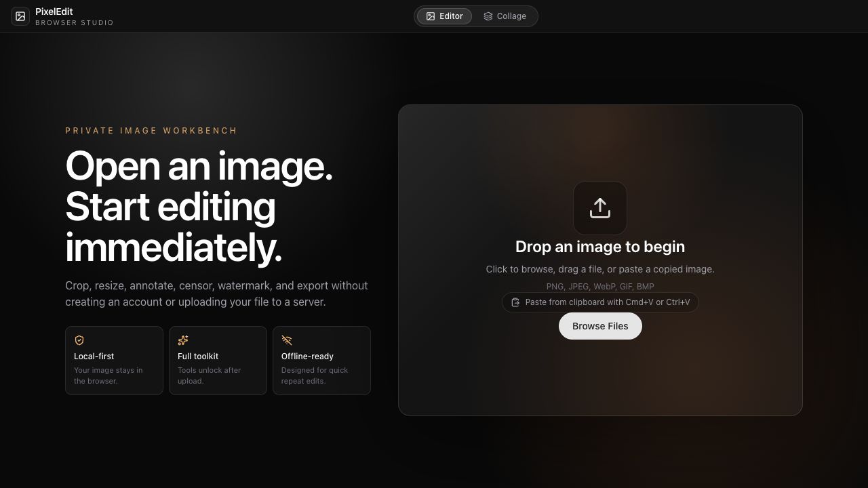Click the 'BROWSER STUDIO' subtitle
868x488 pixels.
click(75, 23)
